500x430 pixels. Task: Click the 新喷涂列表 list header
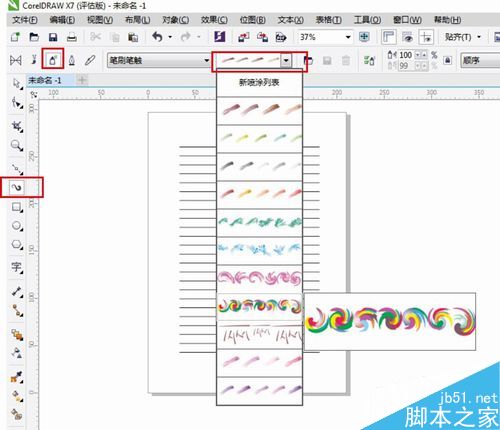[259, 82]
